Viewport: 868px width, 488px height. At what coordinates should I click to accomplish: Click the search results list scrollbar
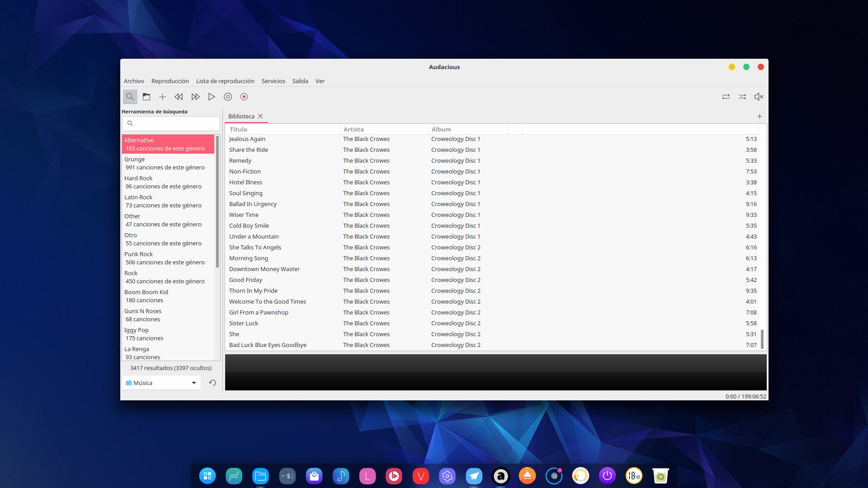(217, 201)
